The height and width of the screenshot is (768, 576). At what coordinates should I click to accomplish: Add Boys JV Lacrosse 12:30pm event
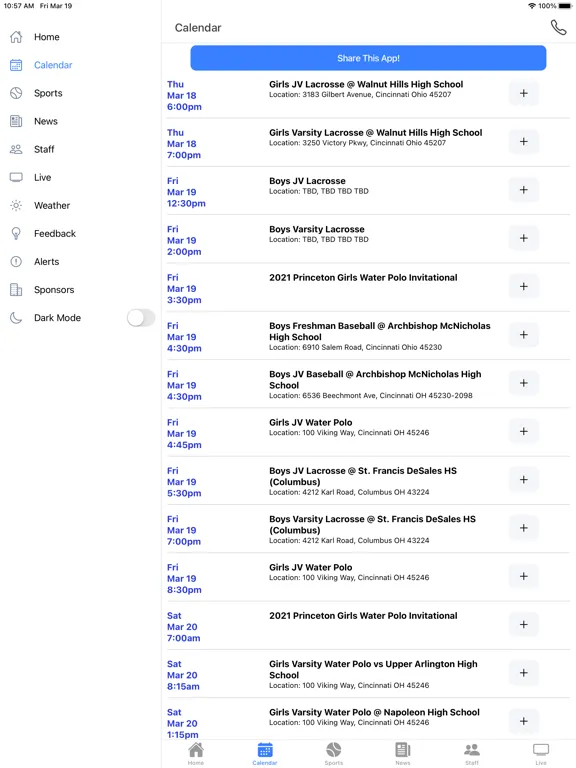coord(524,190)
